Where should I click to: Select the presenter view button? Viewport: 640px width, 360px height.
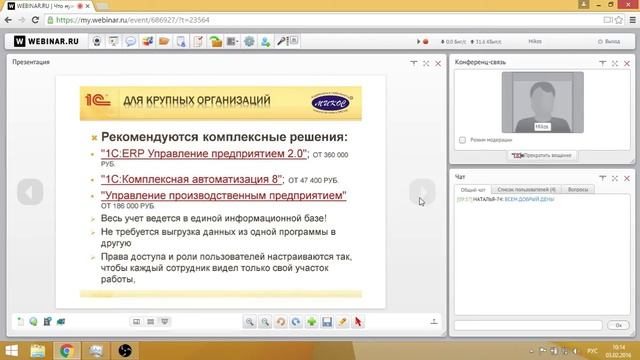pyautogui.click(x=165, y=322)
